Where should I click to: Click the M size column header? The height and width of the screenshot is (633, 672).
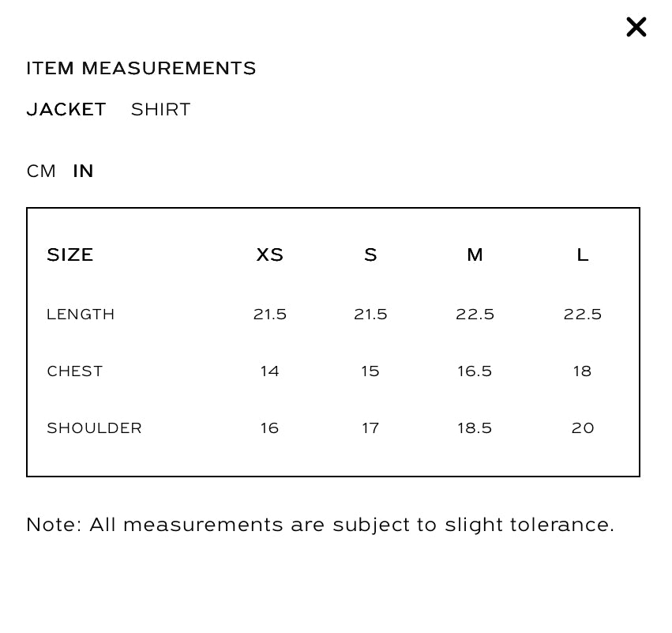pyautogui.click(x=475, y=254)
